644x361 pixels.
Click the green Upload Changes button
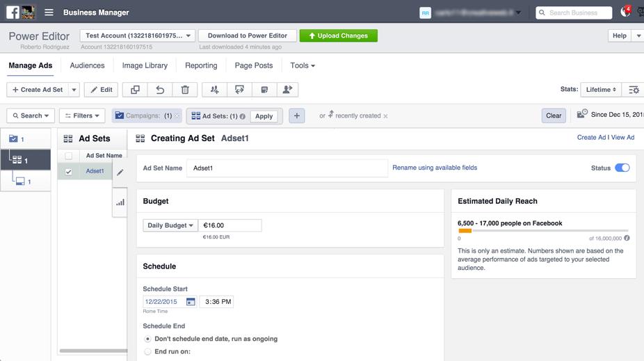(x=339, y=35)
